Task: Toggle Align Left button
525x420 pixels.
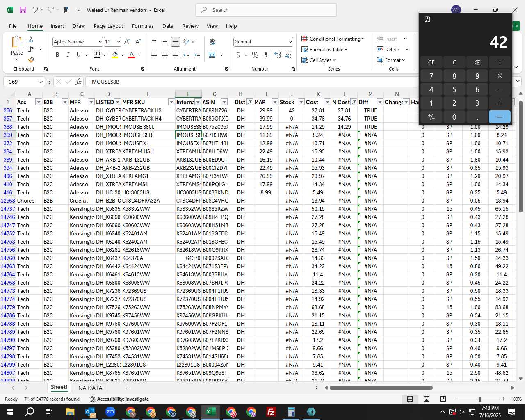Action: (x=154, y=55)
